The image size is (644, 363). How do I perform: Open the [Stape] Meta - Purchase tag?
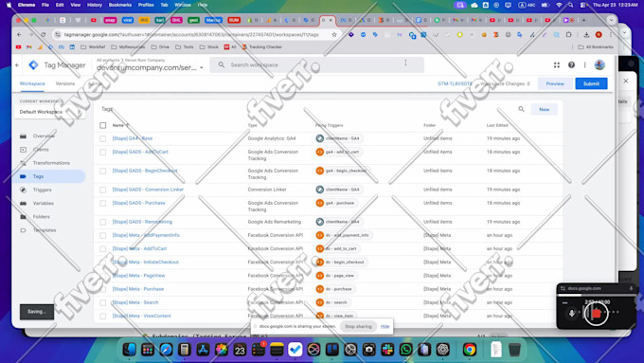coord(138,289)
